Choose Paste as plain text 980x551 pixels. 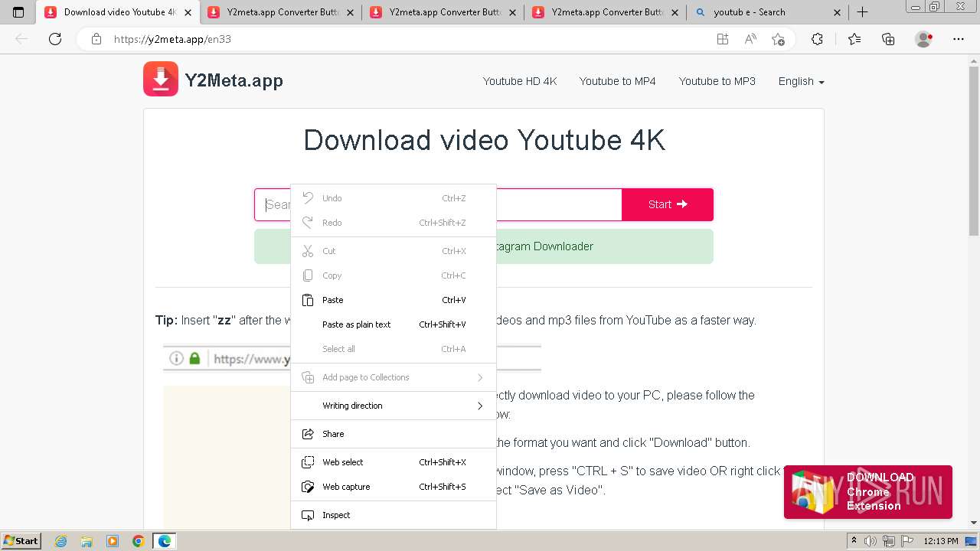(x=394, y=324)
